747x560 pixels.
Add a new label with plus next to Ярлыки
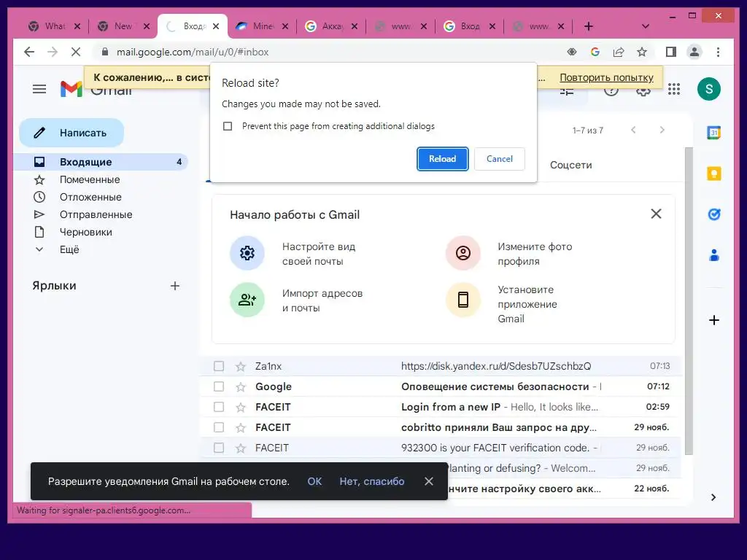click(x=175, y=286)
